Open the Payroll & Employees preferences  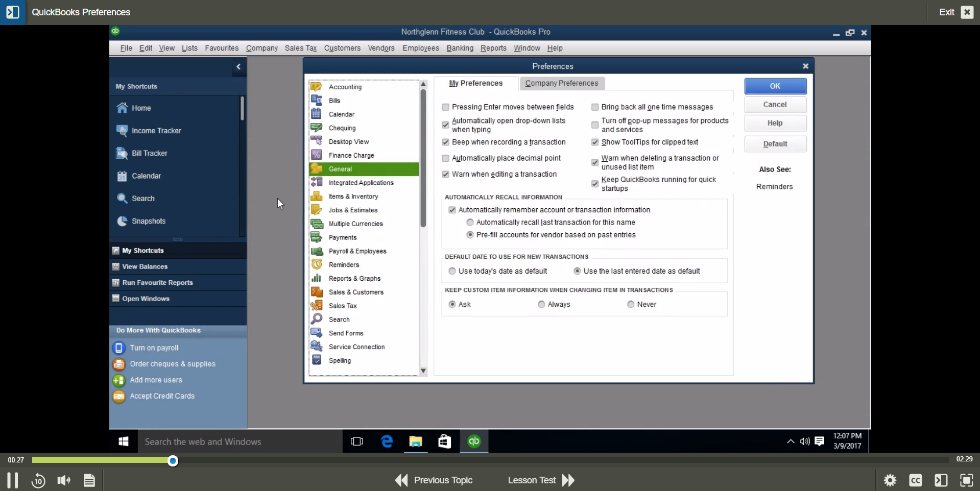point(357,251)
